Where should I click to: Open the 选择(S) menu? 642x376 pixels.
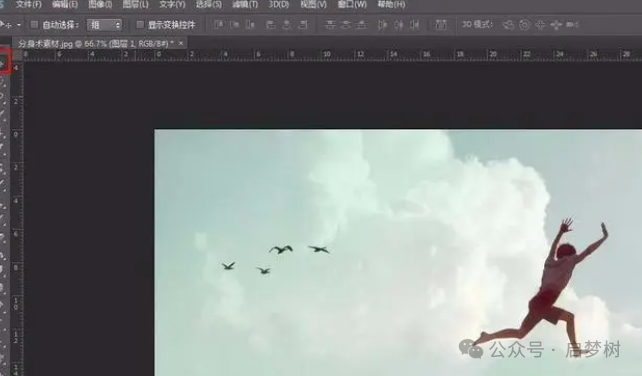209,5
